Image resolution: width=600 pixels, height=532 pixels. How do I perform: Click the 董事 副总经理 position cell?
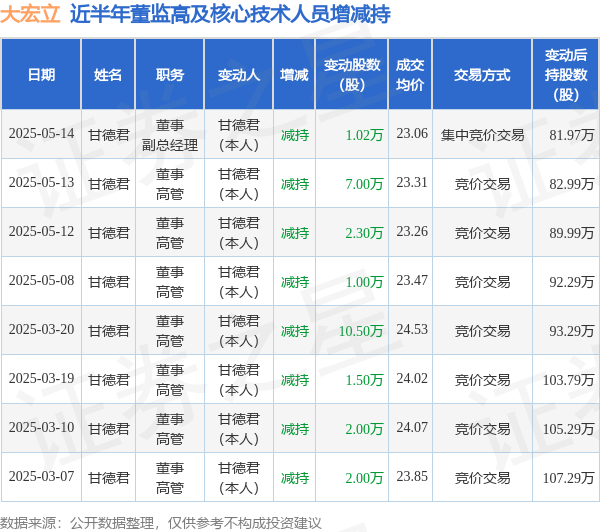(170, 135)
